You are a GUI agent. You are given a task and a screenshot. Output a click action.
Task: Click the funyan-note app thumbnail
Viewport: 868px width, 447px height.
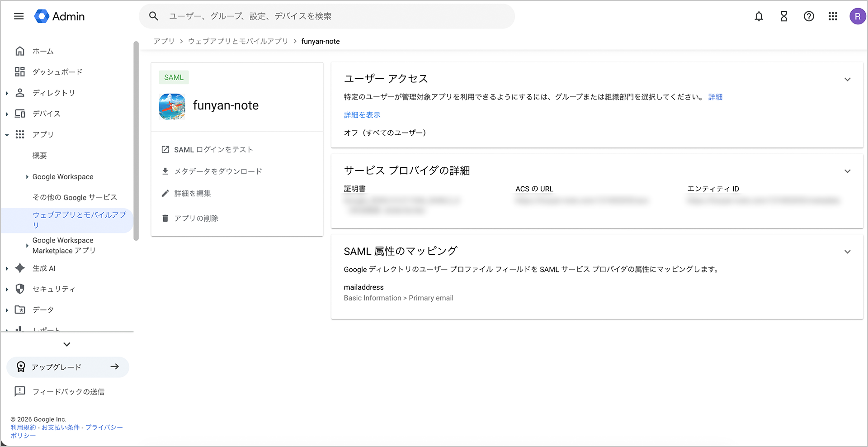[x=172, y=106]
